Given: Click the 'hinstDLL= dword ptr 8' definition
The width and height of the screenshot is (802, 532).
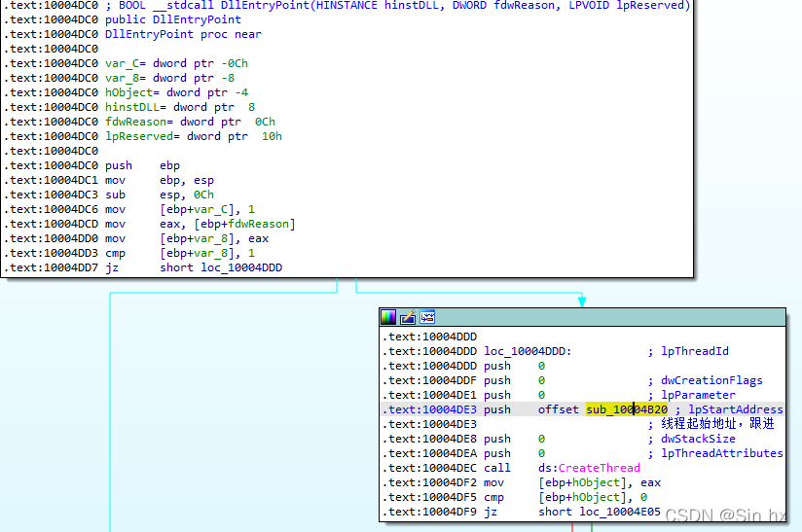Looking at the screenshot, I should click(180, 107).
